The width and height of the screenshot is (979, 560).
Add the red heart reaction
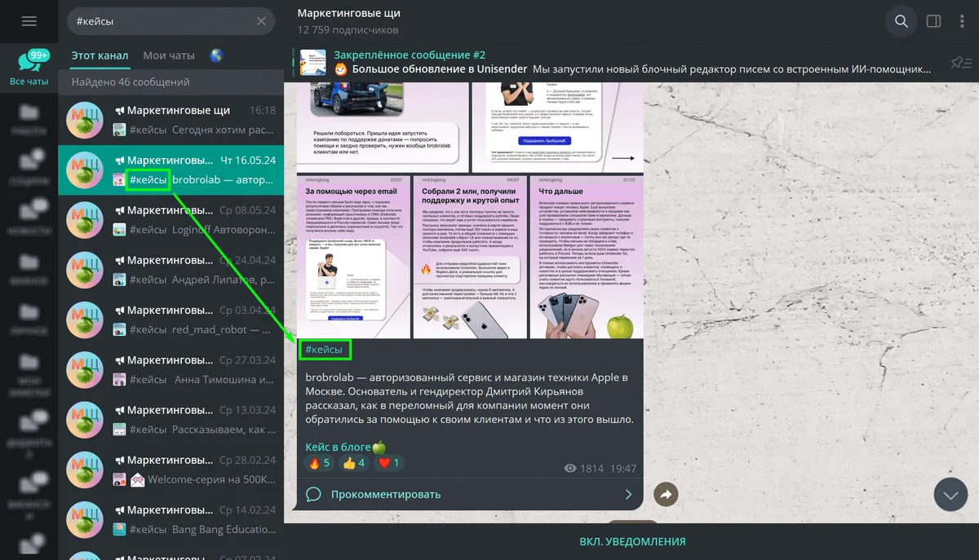click(x=388, y=463)
